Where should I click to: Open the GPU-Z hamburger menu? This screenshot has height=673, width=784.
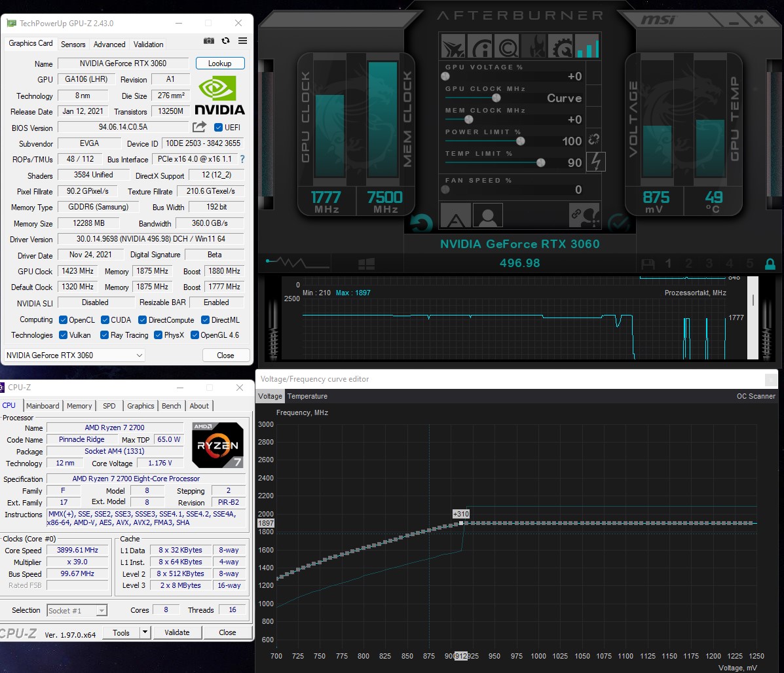click(x=242, y=41)
